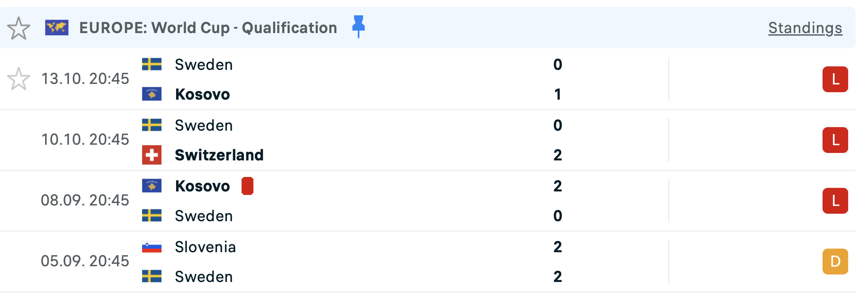Click the loss badge for 13.10. match
The width and height of the screenshot is (868, 301).
tap(835, 79)
